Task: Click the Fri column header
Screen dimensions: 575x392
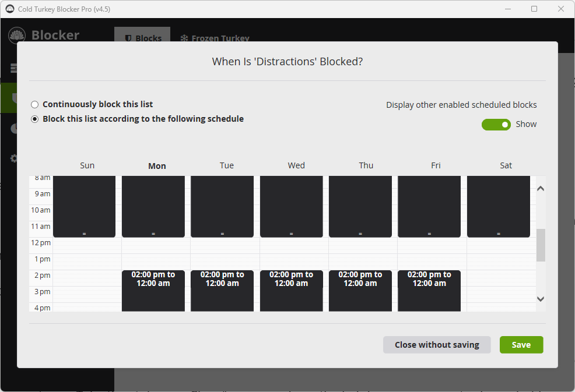Action: pyautogui.click(x=436, y=165)
